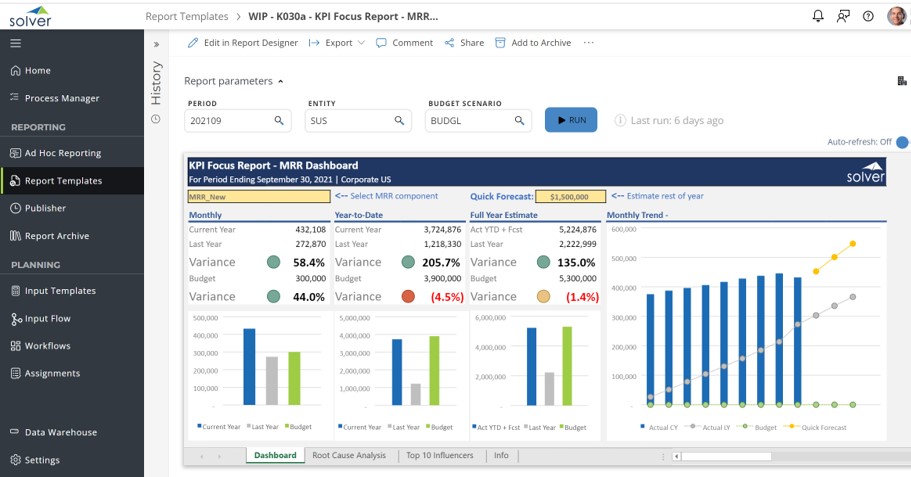
Task: Click the Period field search icon
Action: tap(280, 121)
